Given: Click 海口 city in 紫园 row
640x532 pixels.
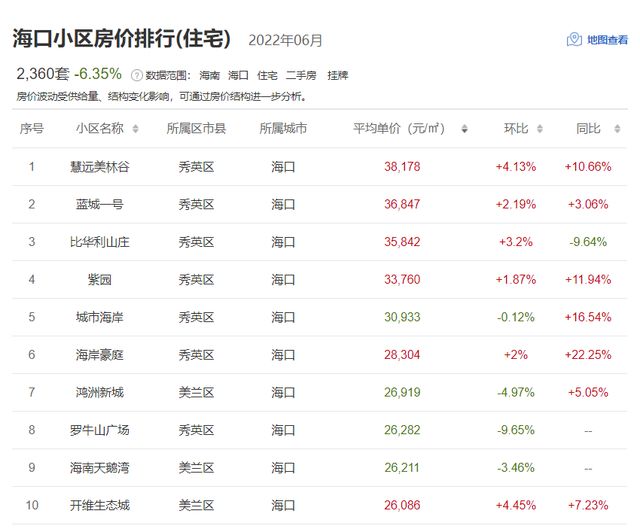Looking at the screenshot, I should [x=283, y=280].
